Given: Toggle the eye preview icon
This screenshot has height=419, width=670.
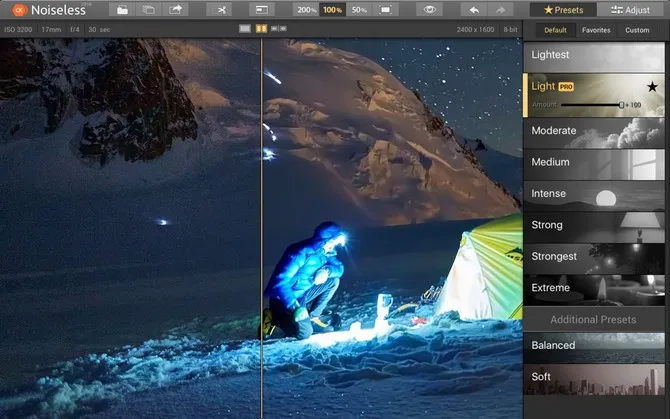Looking at the screenshot, I should tap(430, 9).
